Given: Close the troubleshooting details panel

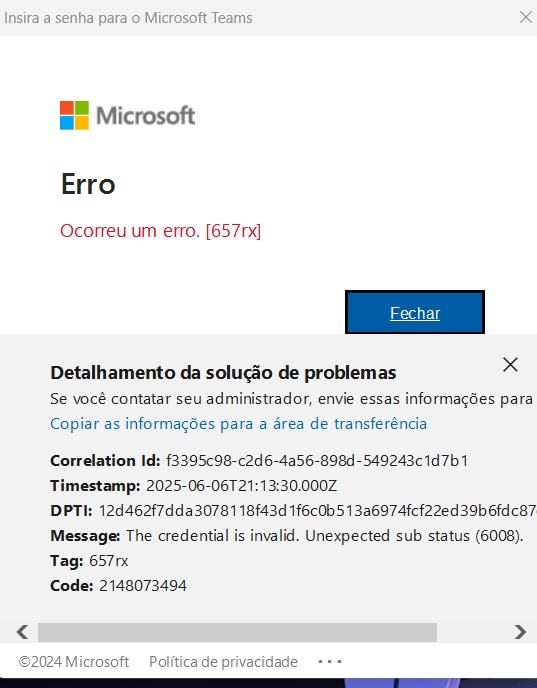Looking at the screenshot, I should (510, 365).
